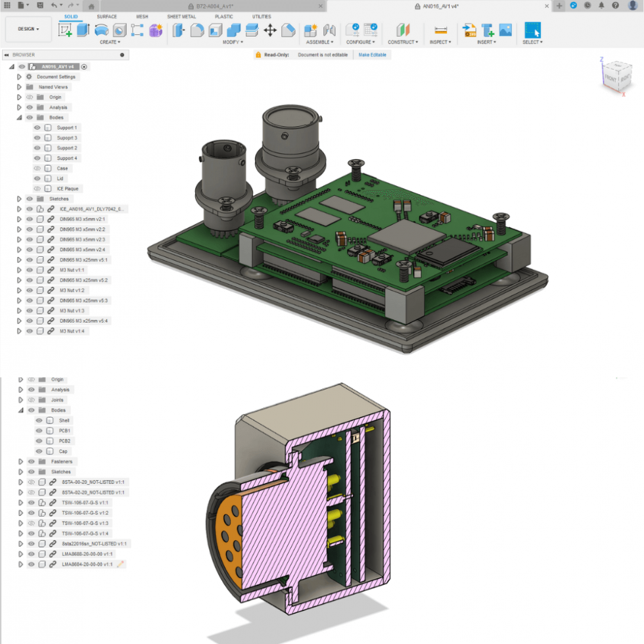Click the Canvas insert icon
This screenshot has height=644, width=644.
click(x=505, y=30)
